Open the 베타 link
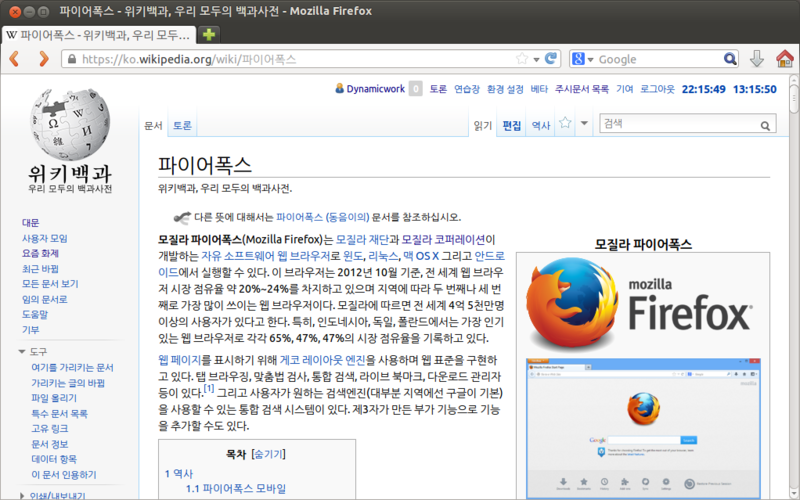The image size is (800, 500). click(x=539, y=89)
